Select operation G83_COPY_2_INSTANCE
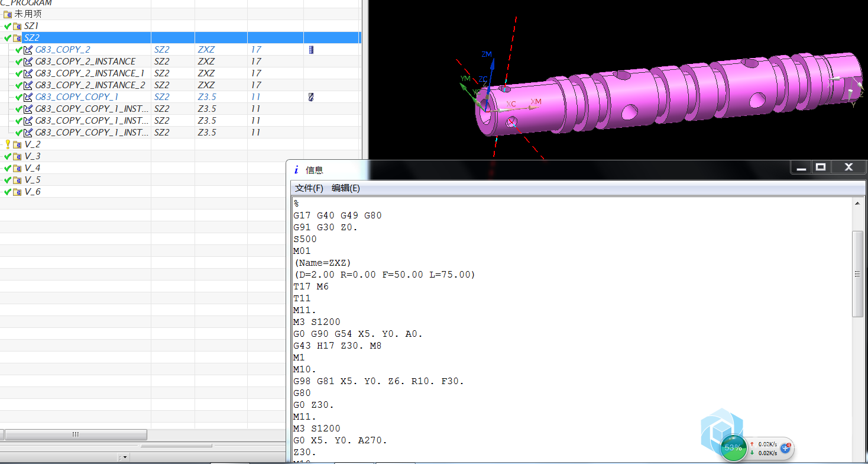This screenshot has width=868, height=464. [85, 62]
